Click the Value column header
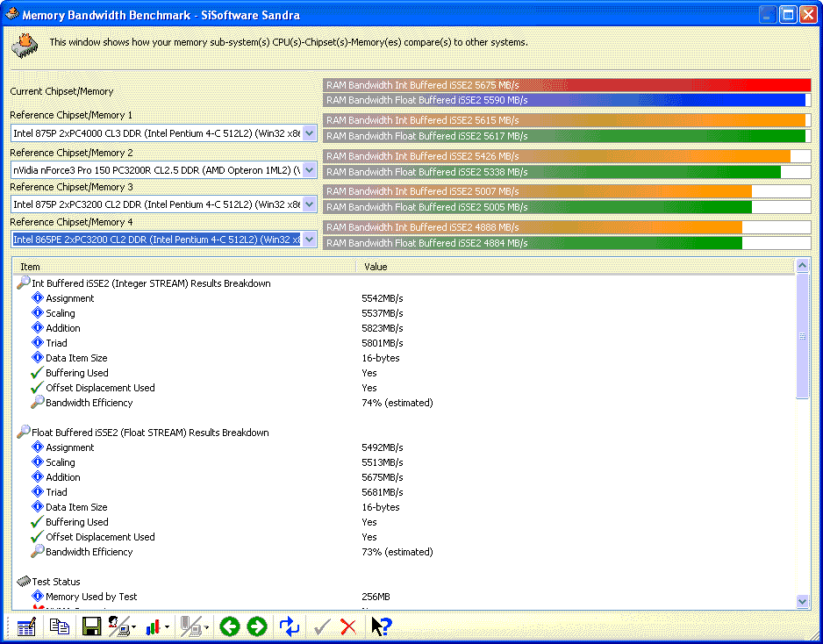Image resolution: width=823 pixels, height=644 pixels. (x=575, y=266)
